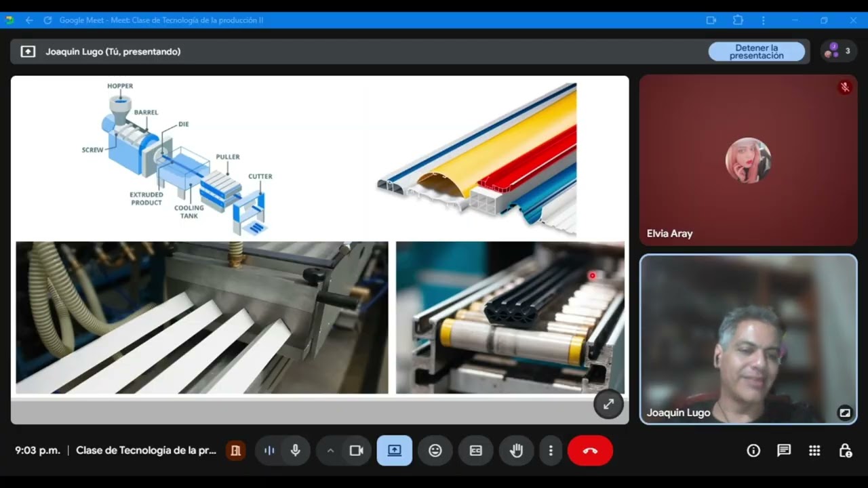Select Joaquin Lugo's video tile
The width and height of the screenshot is (868, 488).
pos(749,340)
